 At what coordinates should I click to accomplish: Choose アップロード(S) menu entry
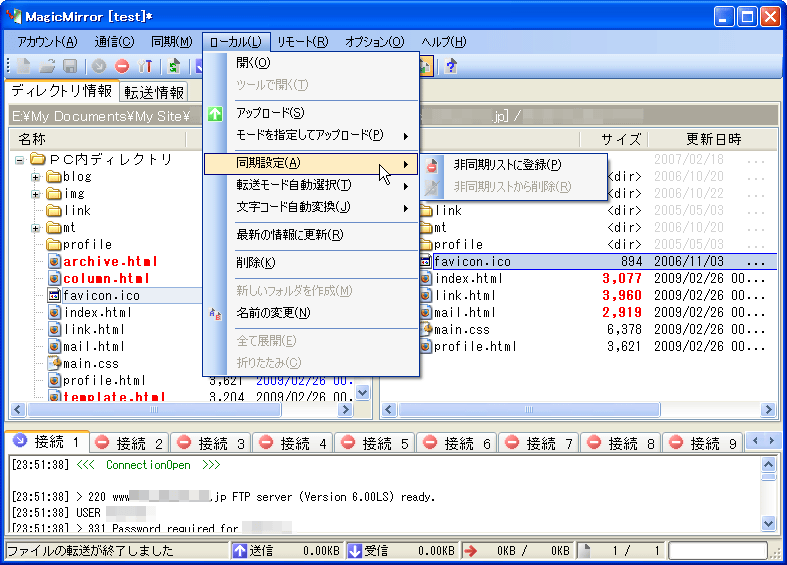pos(311,113)
